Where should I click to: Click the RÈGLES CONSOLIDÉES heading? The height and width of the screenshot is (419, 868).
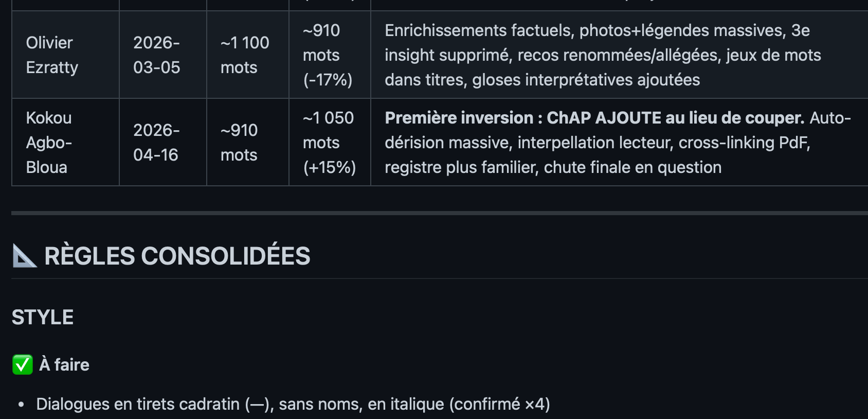(177, 256)
